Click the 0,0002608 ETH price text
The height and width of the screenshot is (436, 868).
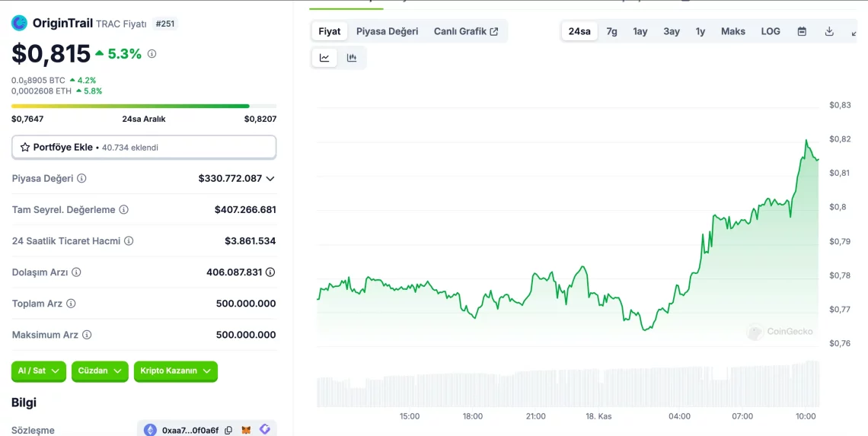click(42, 91)
